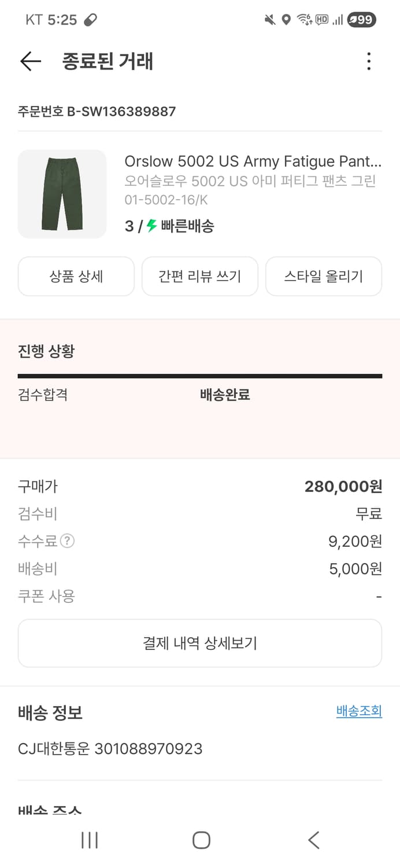Open 배송조회 shipment tracking link
Screen dimensions: 400x868
[x=359, y=711]
